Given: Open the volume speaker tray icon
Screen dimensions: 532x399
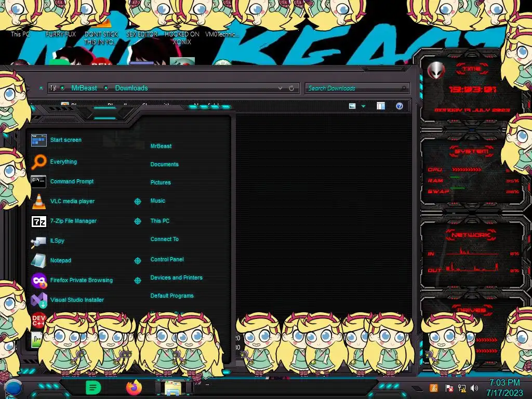Looking at the screenshot, I should tap(474, 388).
